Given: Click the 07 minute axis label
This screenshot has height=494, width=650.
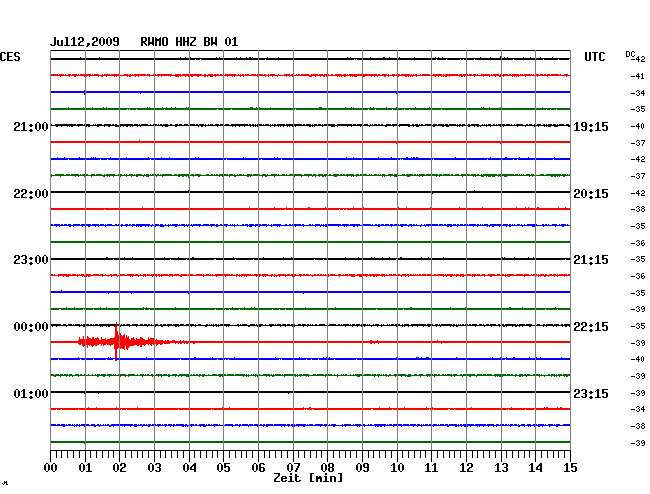Looking at the screenshot, I should [x=293, y=468].
